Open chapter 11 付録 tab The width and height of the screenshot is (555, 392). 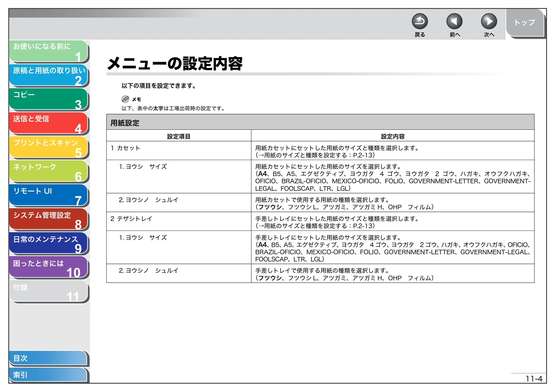(49, 291)
